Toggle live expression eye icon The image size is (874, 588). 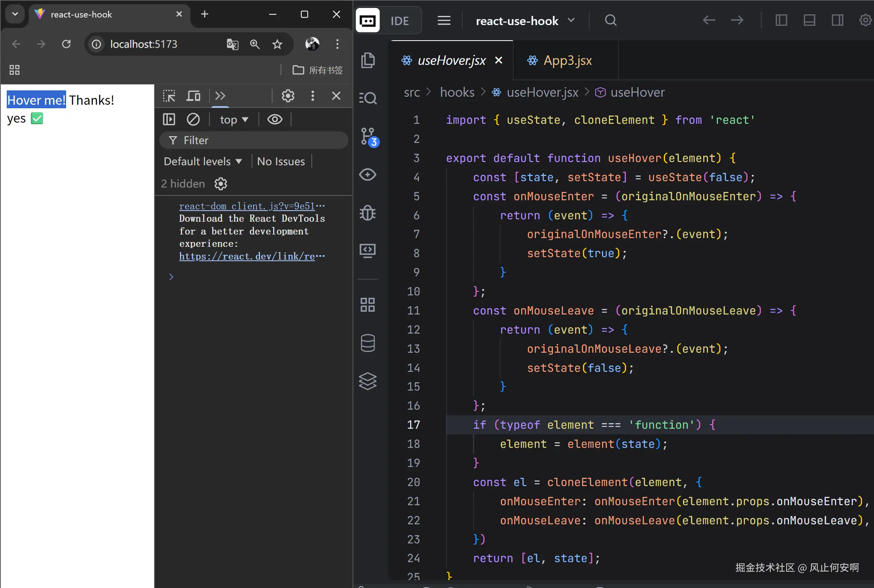point(275,119)
